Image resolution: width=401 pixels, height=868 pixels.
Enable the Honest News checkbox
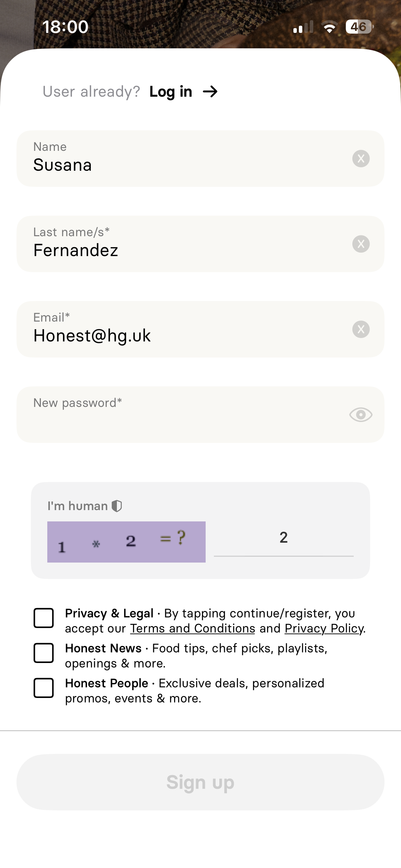[x=44, y=653]
